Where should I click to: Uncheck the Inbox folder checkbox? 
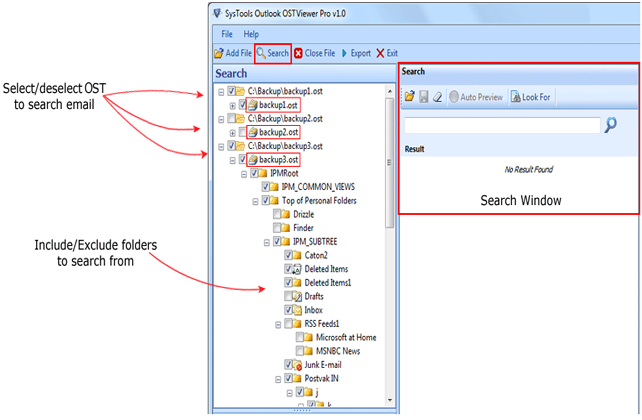click(x=288, y=310)
